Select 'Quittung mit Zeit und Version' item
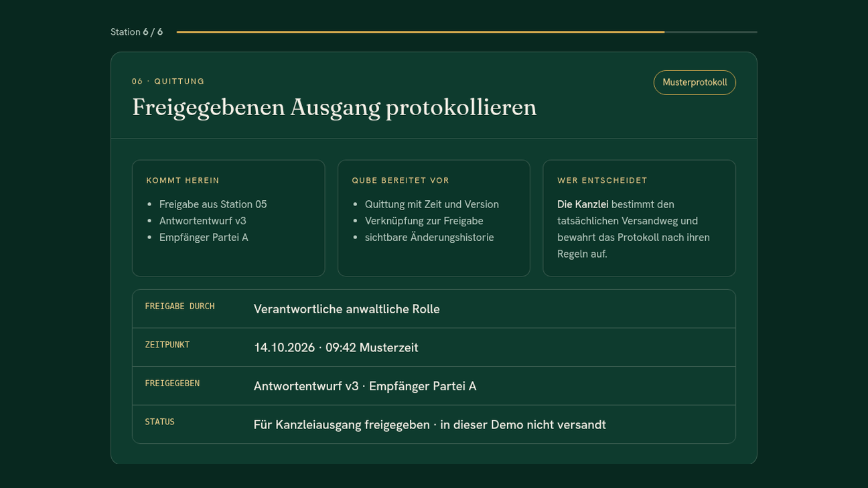868x488 pixels. click(432, 204)
